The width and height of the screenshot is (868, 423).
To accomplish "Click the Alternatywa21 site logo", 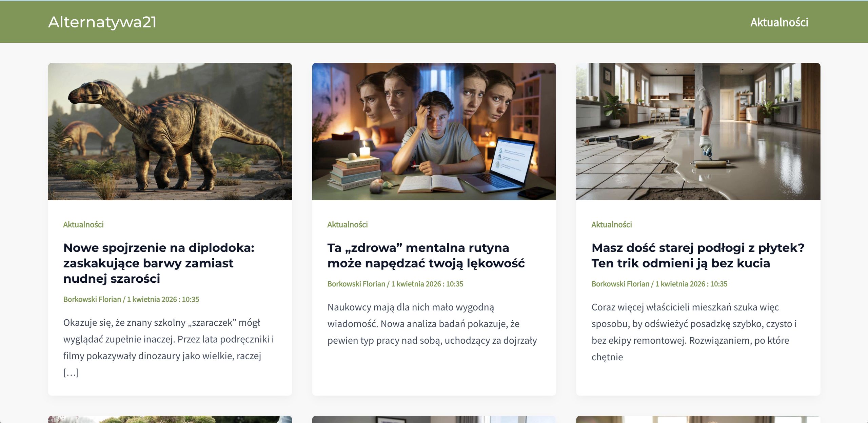I will pos(102,22).
